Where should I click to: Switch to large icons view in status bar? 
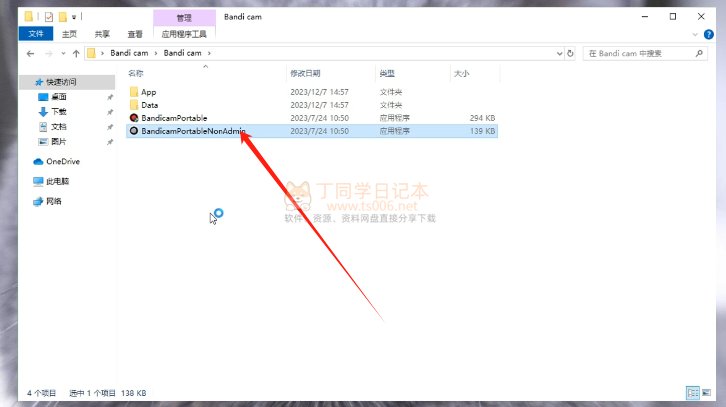pos(707,393)
